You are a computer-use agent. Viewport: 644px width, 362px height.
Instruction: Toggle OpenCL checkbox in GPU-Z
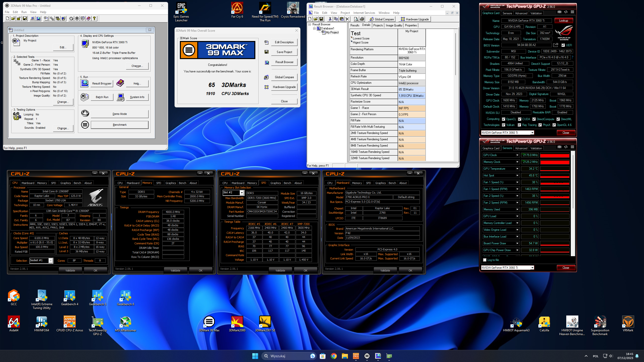[x=503, y=119]
